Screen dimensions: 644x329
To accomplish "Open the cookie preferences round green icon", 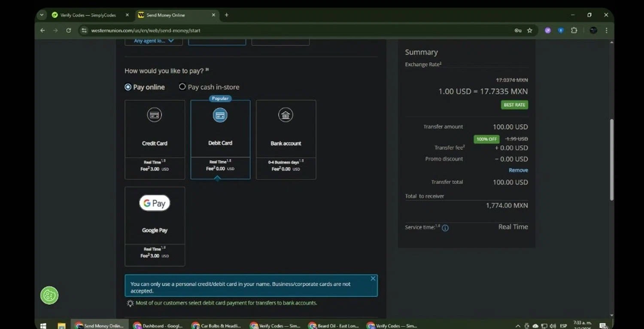I will 49,295.
